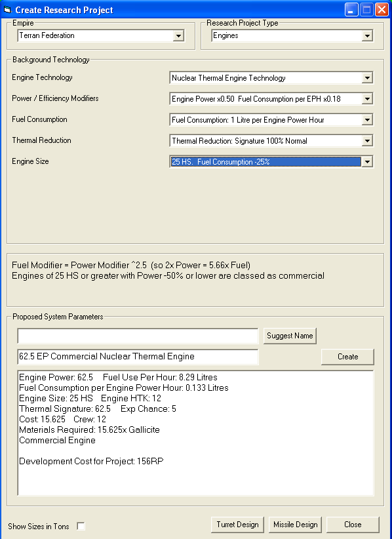This screenshot has width=392, height=539.
Task: Click inside the engine parameters summary box
Action: click(x=195, y=433)
